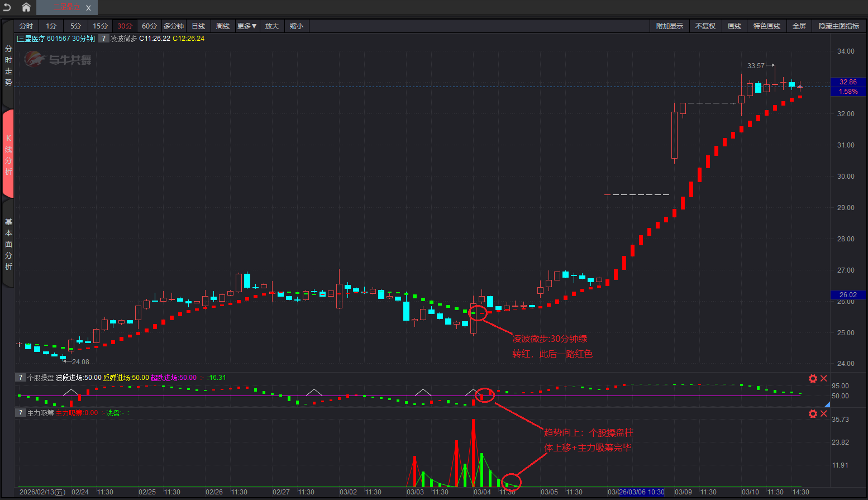The image size is (868, 500).
Task: Toggle 隐藏主图指标 to hide main indicators
Action: [838, 26]
